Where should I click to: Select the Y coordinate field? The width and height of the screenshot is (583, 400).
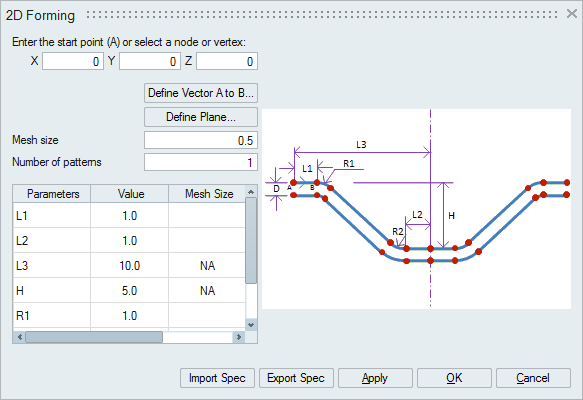pyautogui.click(x=150, y=61)
